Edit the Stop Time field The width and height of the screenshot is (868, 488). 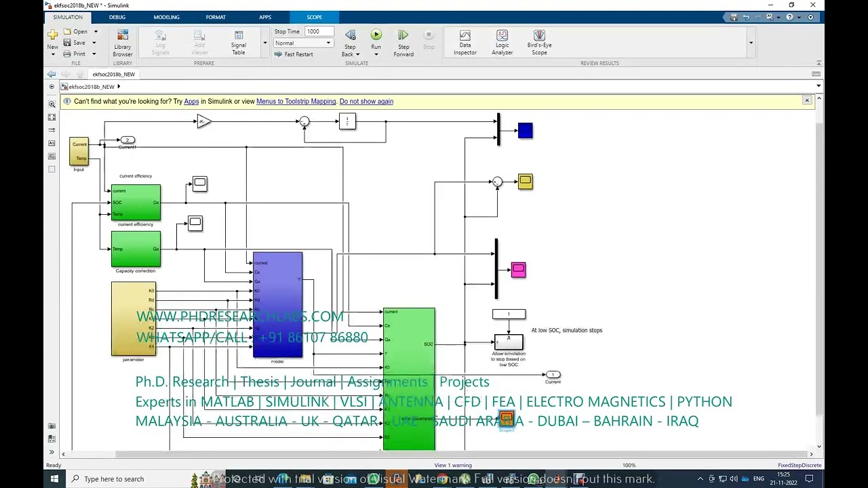pos(319,31)
